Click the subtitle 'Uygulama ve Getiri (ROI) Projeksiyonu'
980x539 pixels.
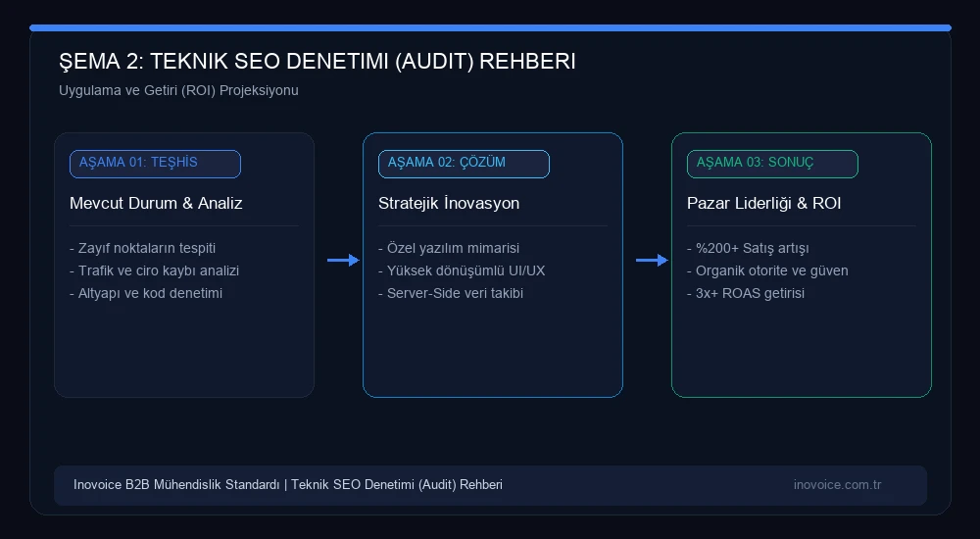[178, 91]
